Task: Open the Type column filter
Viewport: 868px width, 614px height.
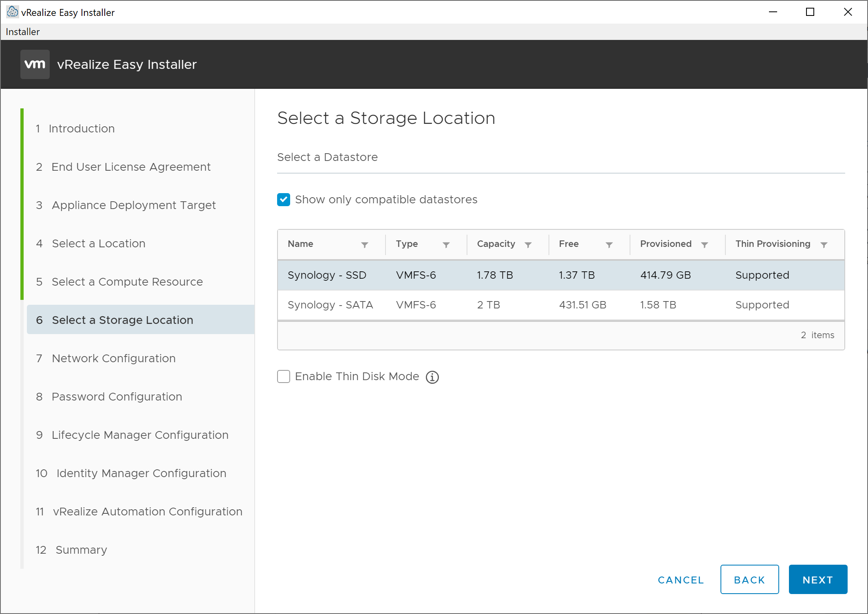Action: [x=446, y=244]
